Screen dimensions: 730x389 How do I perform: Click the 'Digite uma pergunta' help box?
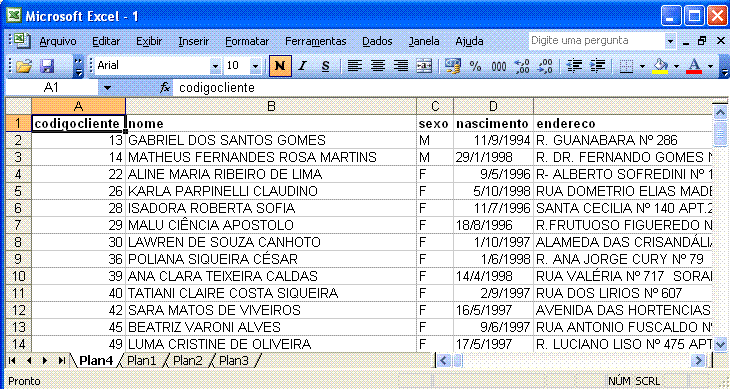tap(597, 41)
